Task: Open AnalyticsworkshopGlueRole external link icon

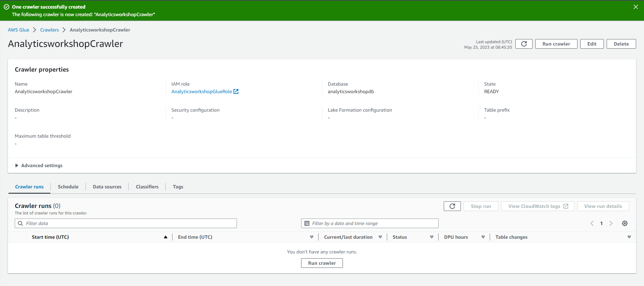Action: click(x=236, y=91)
